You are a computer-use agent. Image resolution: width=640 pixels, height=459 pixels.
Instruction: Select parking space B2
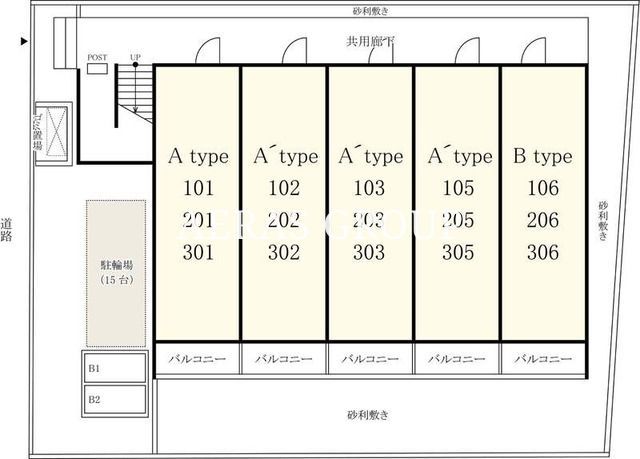[x=115, y=399]
